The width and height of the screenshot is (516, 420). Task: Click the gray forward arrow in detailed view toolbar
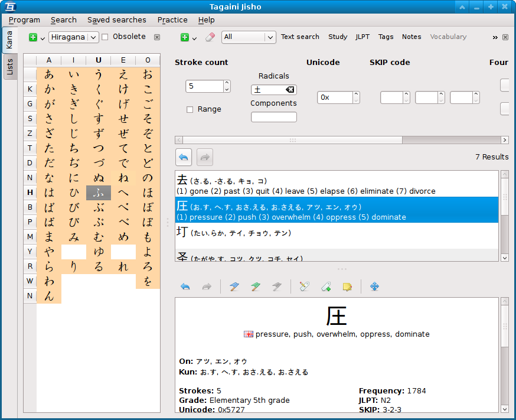tap(207, 286)
